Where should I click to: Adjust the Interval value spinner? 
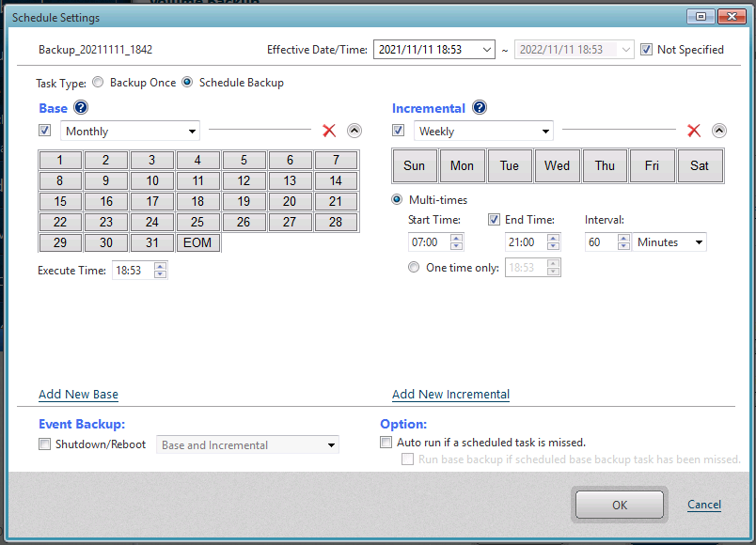coord(623,242)
